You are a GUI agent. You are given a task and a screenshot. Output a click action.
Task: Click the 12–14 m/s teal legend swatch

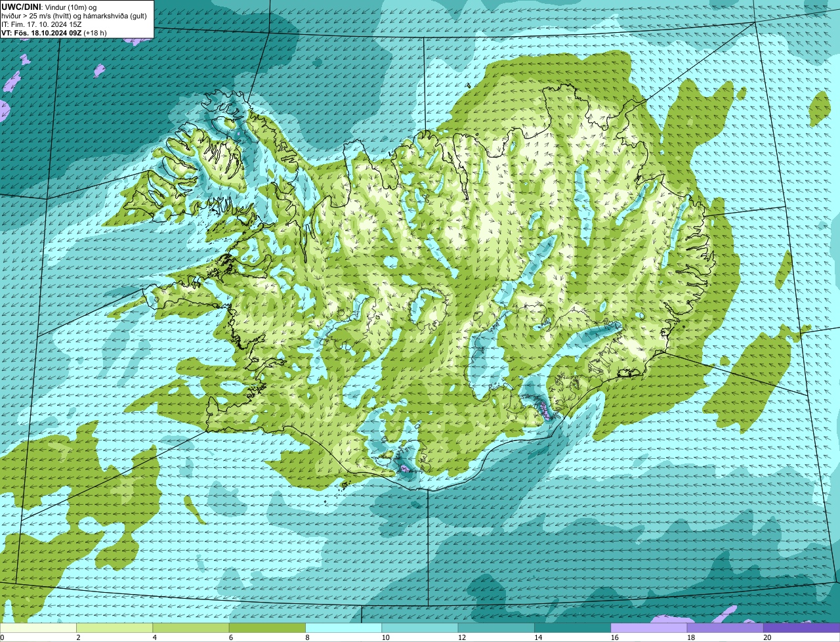pyautogui.click(x=496, y=628)
